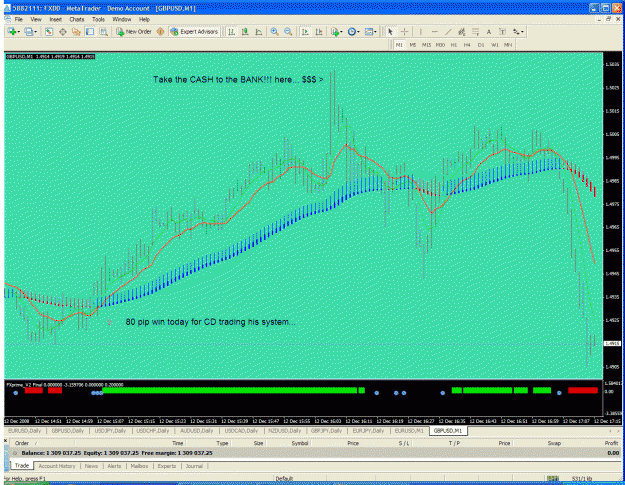The width and height of the screenshot is (625, 485).
Task: Open the Profiles dropdown arrow
Action: point(36,32)
